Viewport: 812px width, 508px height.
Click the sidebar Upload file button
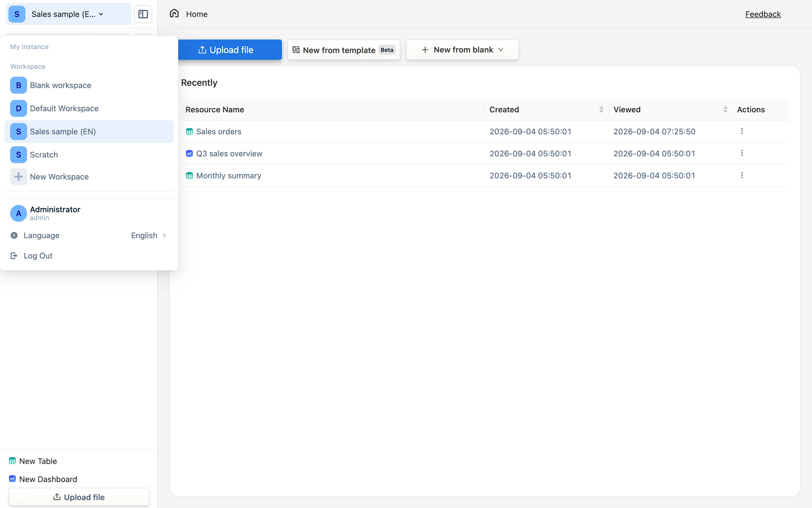[x=79, y=497]
